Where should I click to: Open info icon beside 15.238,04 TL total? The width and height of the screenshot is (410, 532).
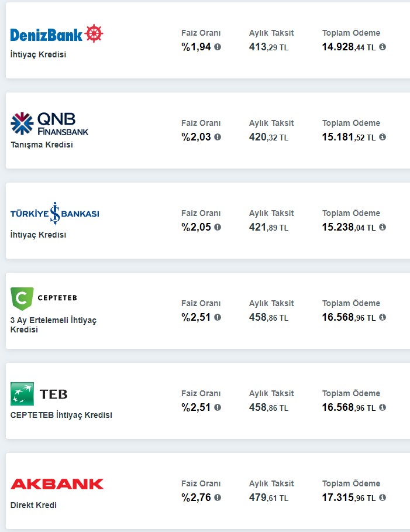tap(383, 227)
